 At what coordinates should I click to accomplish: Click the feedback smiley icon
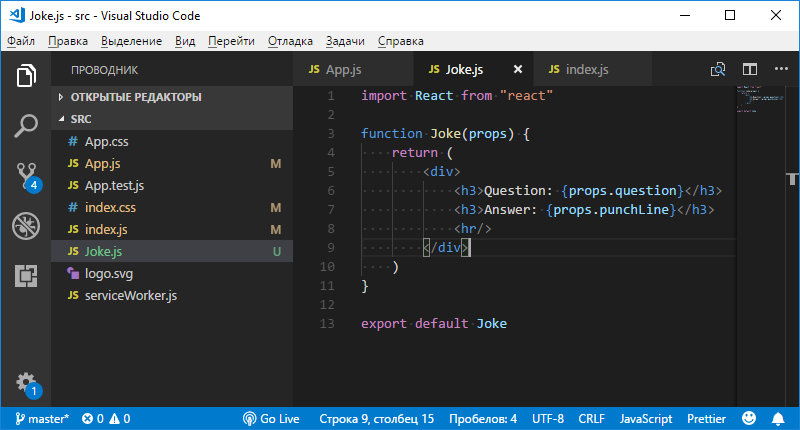(x=749, y=418)
